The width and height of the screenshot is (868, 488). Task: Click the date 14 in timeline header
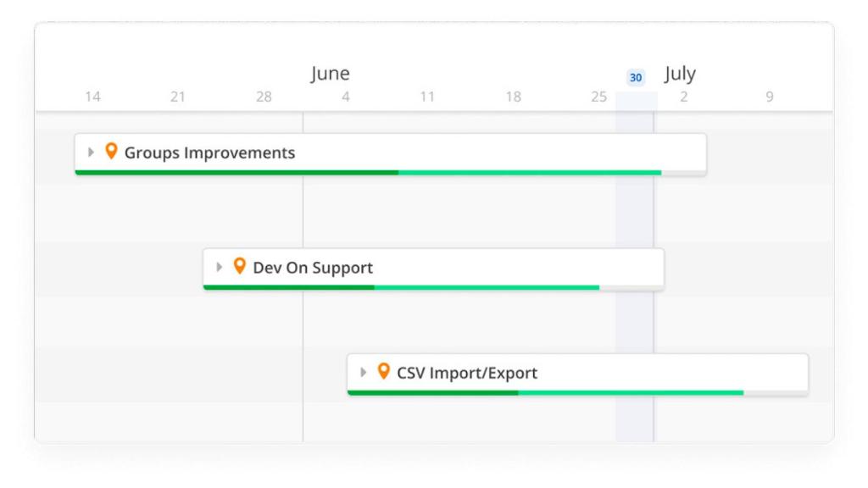pyautogui.click(x=92, y=97)
